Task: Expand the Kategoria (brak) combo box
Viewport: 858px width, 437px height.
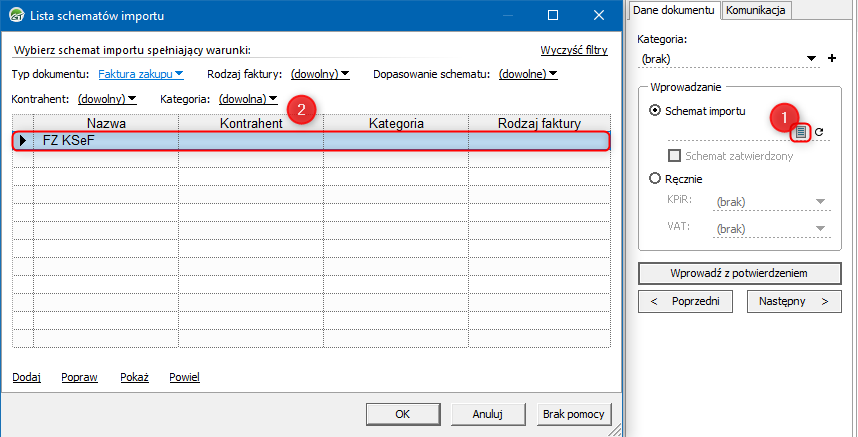Action: [811, 59]
